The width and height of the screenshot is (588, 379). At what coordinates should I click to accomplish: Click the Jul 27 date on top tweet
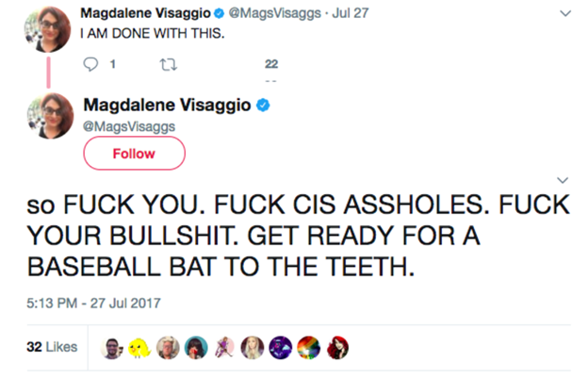351,13
